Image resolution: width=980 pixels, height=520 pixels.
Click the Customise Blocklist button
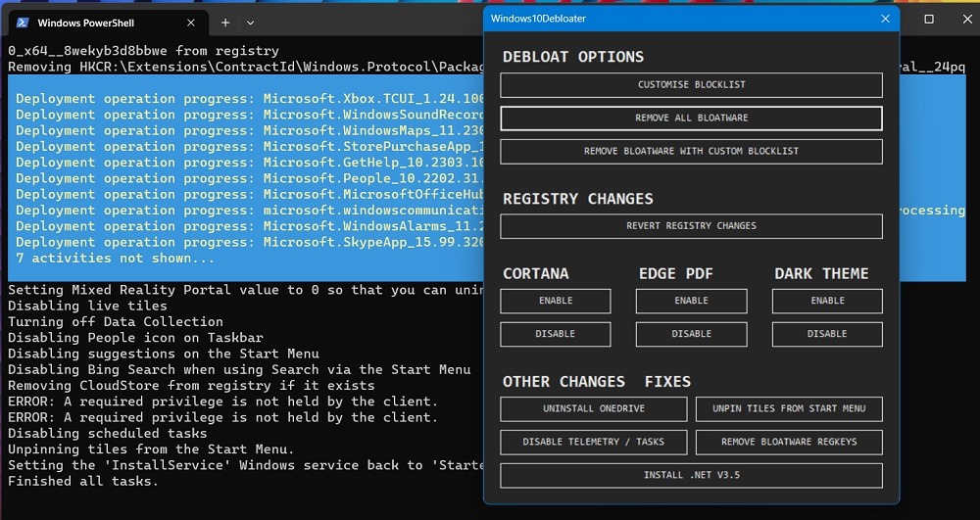point(691,85)
